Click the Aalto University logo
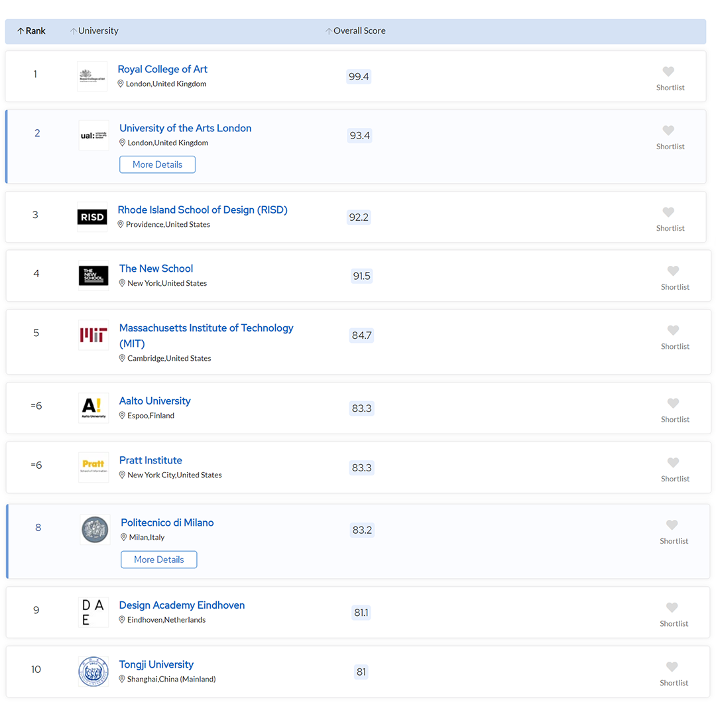 [x=93, y=408]
